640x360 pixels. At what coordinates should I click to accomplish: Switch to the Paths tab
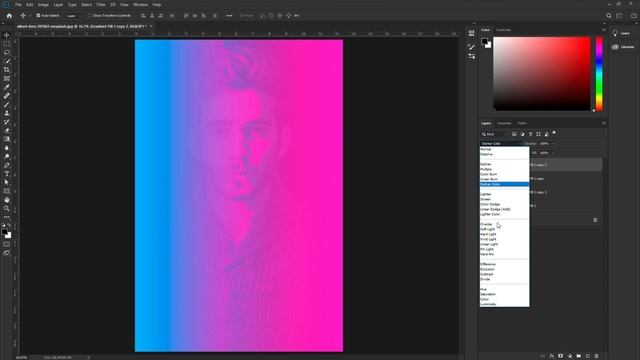click(x=522, y=123)
